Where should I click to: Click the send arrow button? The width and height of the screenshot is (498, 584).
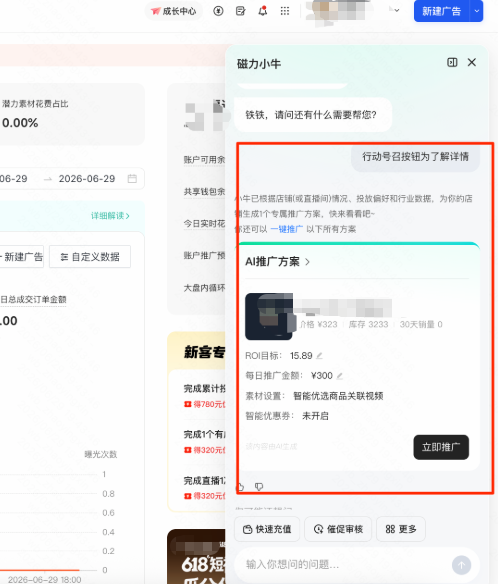coord(461,565)
